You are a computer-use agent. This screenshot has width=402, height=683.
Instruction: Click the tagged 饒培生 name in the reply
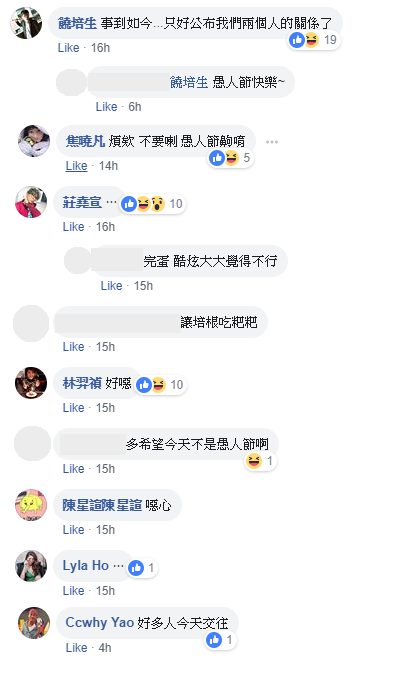click(189, 82)
